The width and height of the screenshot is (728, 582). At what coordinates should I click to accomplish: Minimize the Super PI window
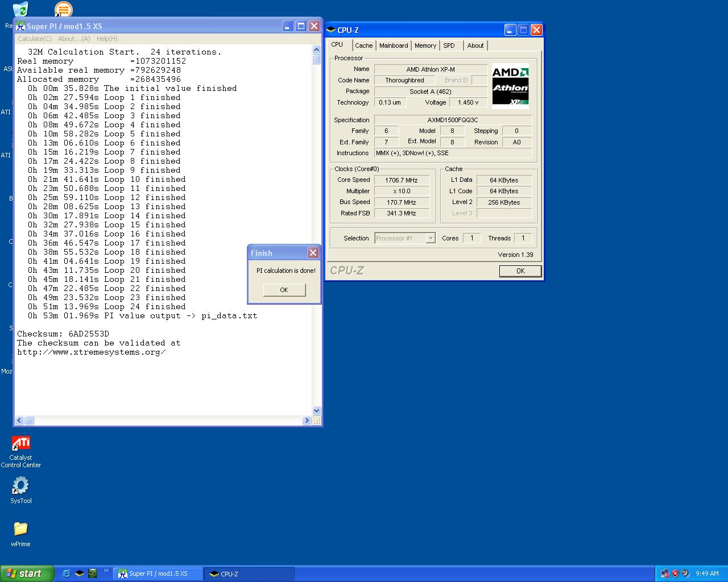[288, 26]
